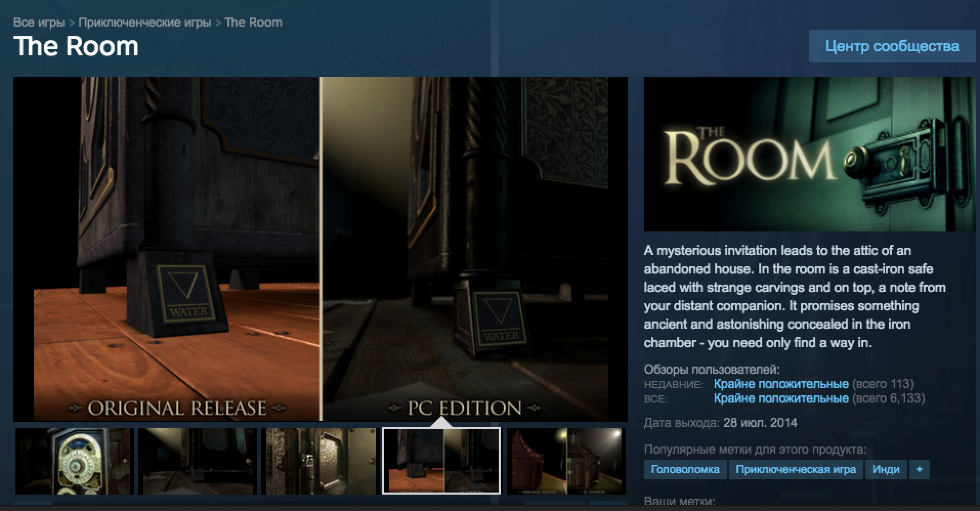
Task: Click the 'Приключенческая игра' tag
Action: pyautogui.click(x=796, y=470)
